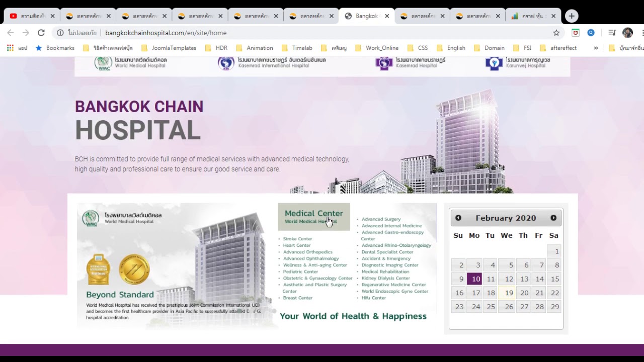Select February 29 in the calendar
Viewport: 644px width, 362px height.
[x=554, y=307]
